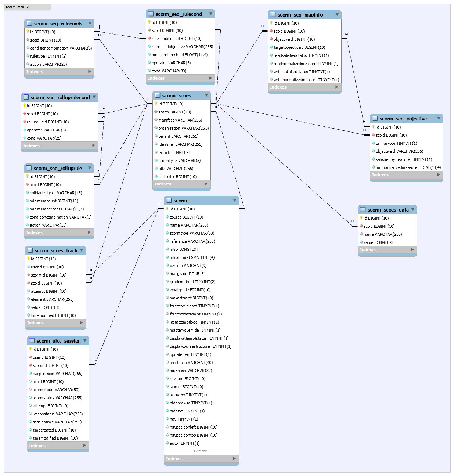The height and width of the screenshot is (476, 454).
Task: Select the hacpsession VARCHAR(255) column
Action: pyautogui.click(x=57, y=374)
